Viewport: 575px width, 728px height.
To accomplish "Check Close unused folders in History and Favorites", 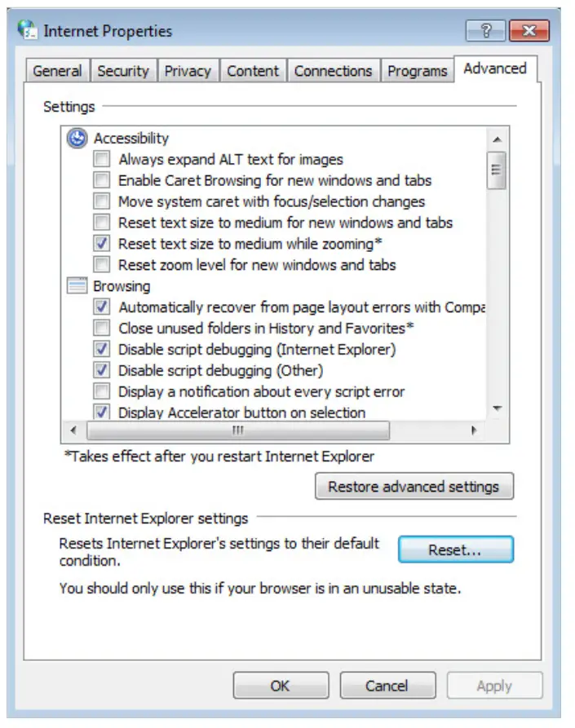I will 102,329.
